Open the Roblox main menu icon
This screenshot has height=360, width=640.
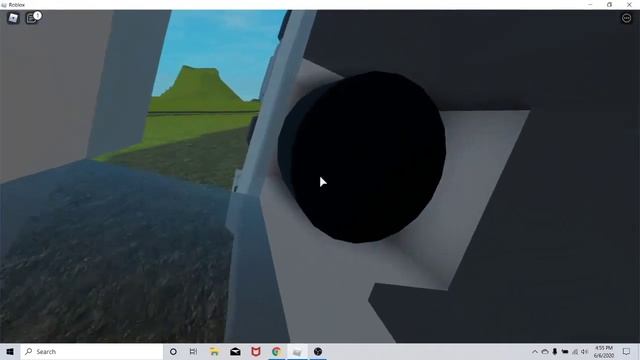click(x=13, y=18)
